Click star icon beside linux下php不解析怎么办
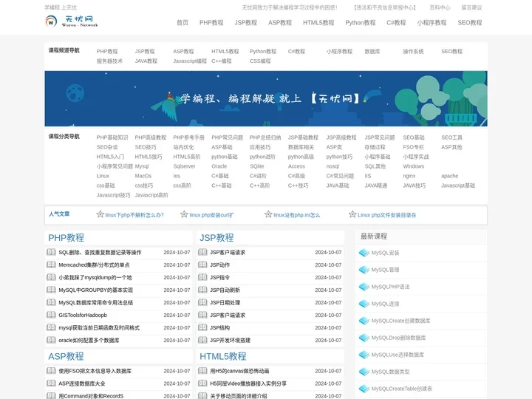 click(x=100, y=214)
